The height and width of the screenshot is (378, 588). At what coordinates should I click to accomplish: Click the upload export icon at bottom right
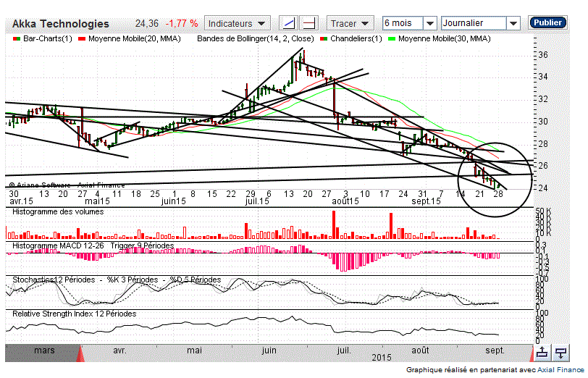tap(542, 353)
